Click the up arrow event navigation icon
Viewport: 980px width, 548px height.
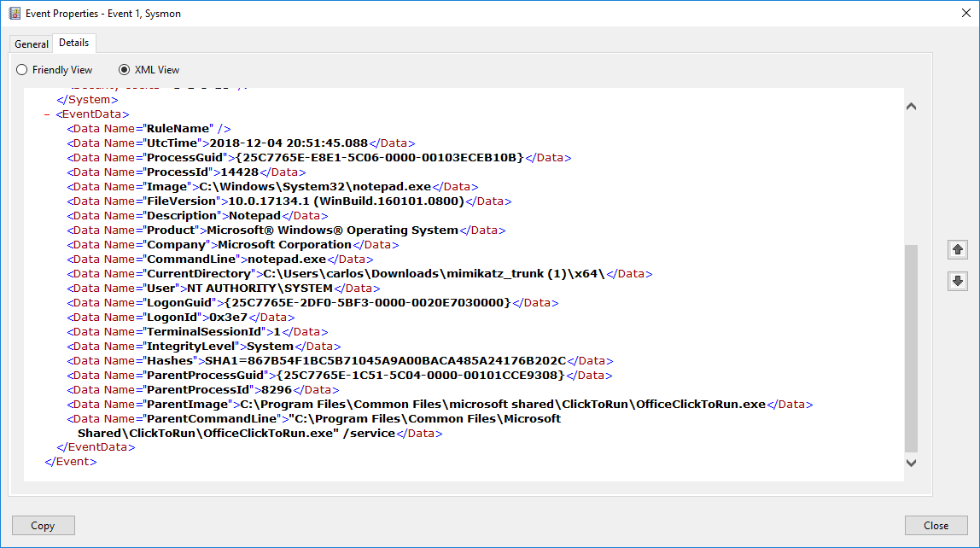958,249
